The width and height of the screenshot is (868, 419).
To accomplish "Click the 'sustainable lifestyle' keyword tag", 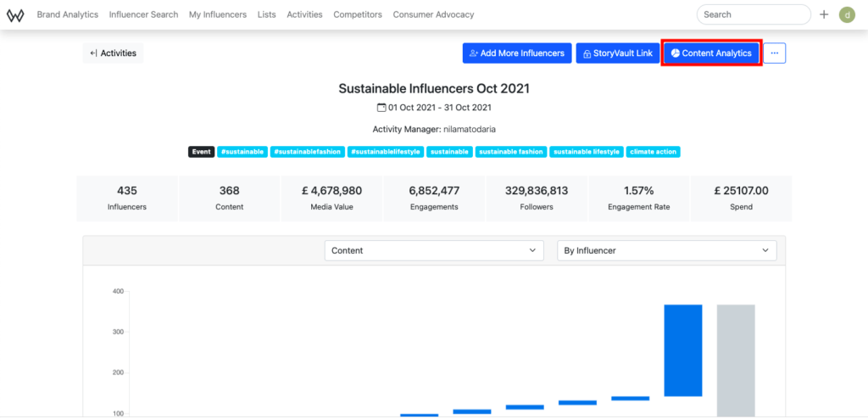I will coord(587,152).
